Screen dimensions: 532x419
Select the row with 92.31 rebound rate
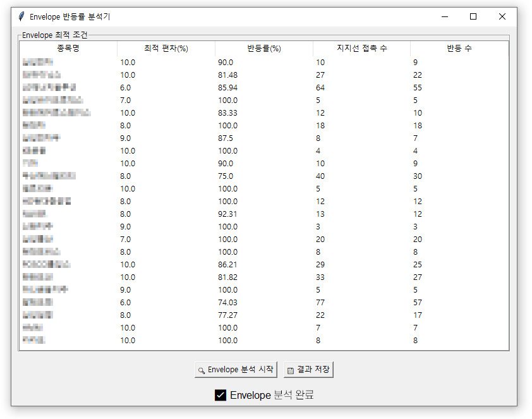pos(263,214)
